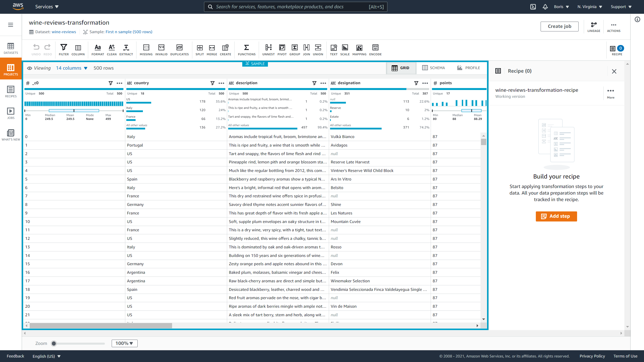
Task: Open the Scale tool
Action: 345,50
